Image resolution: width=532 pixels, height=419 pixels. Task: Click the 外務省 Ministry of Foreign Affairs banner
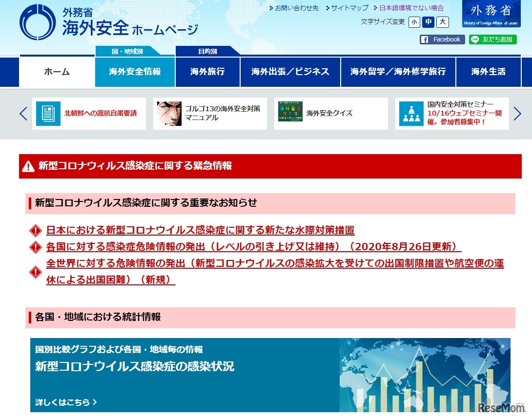coord(491,14)
